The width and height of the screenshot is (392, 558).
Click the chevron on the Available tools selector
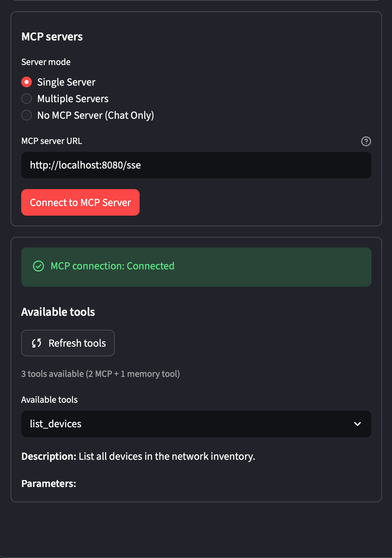(x=357, y=424)
